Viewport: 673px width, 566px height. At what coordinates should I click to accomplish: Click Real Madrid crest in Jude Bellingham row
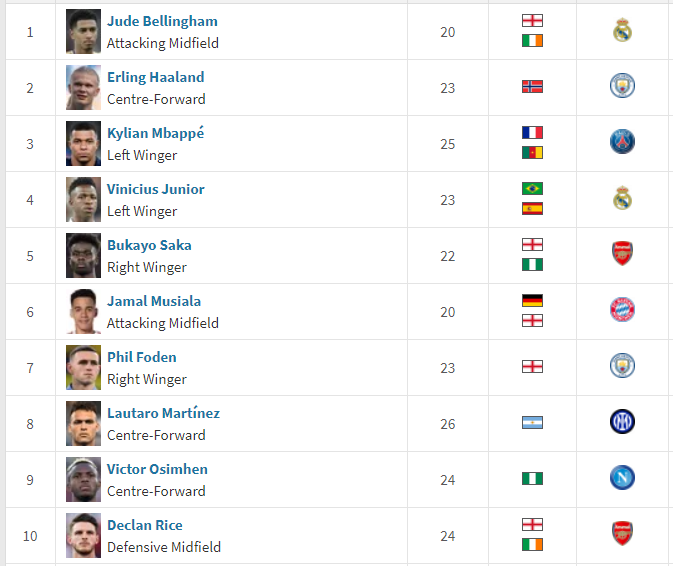[622, 30]
